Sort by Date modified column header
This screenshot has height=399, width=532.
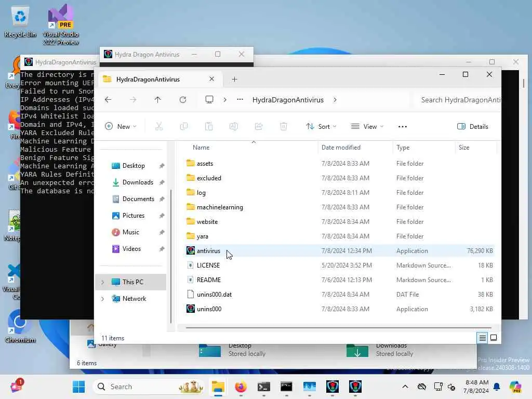point(341,147)
